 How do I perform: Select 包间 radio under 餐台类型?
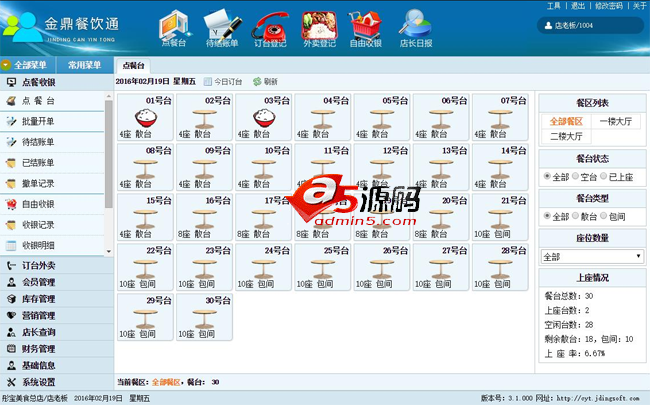click(603, 216)
